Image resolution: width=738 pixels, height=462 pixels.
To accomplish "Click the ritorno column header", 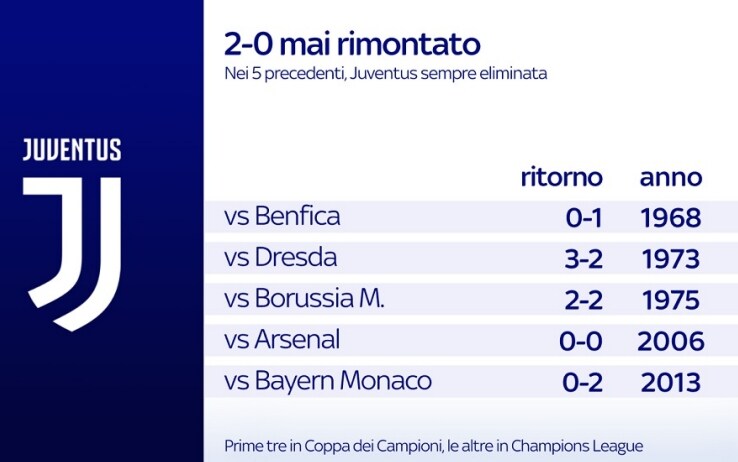I will pos(562,177).
